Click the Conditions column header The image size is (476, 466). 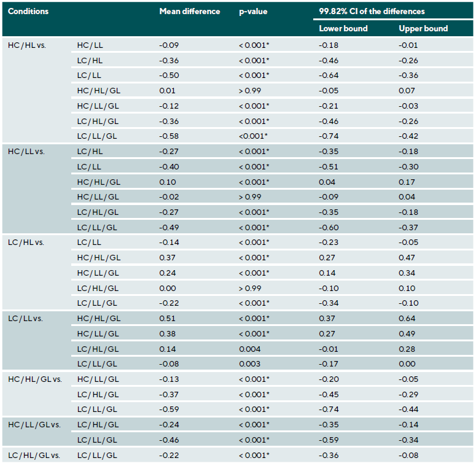(x=28, y=12)
